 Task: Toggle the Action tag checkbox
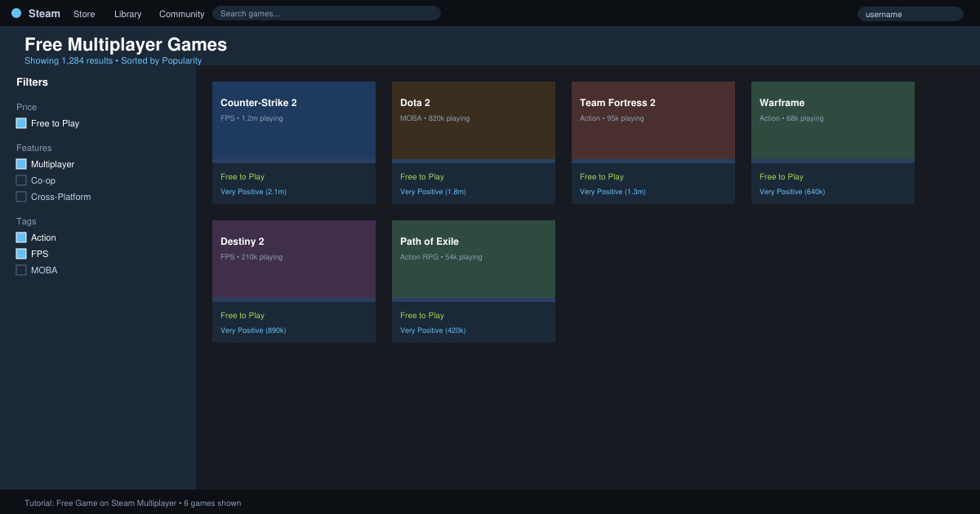[21, 237]
